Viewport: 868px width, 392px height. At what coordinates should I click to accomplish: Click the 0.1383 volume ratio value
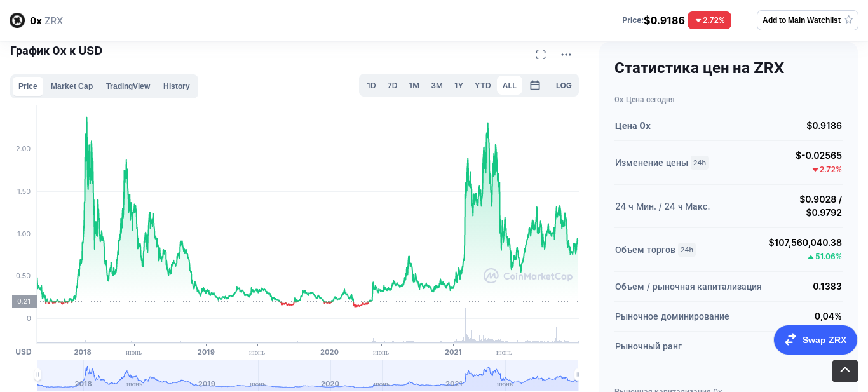pyautogui.click(x=827, y=287)
